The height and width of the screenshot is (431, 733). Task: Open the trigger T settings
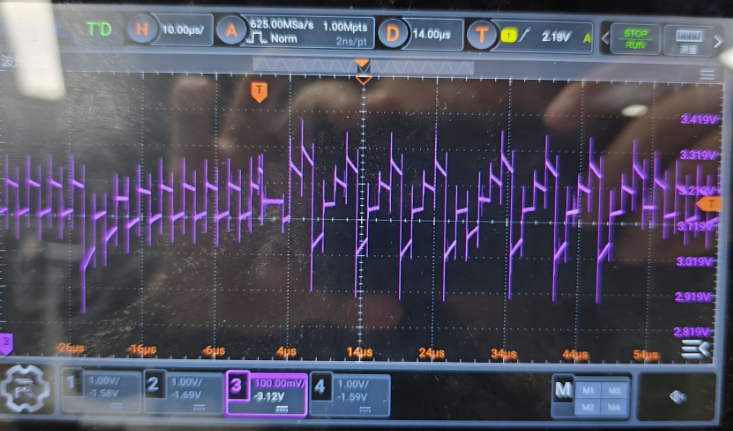tap(484, 35)
